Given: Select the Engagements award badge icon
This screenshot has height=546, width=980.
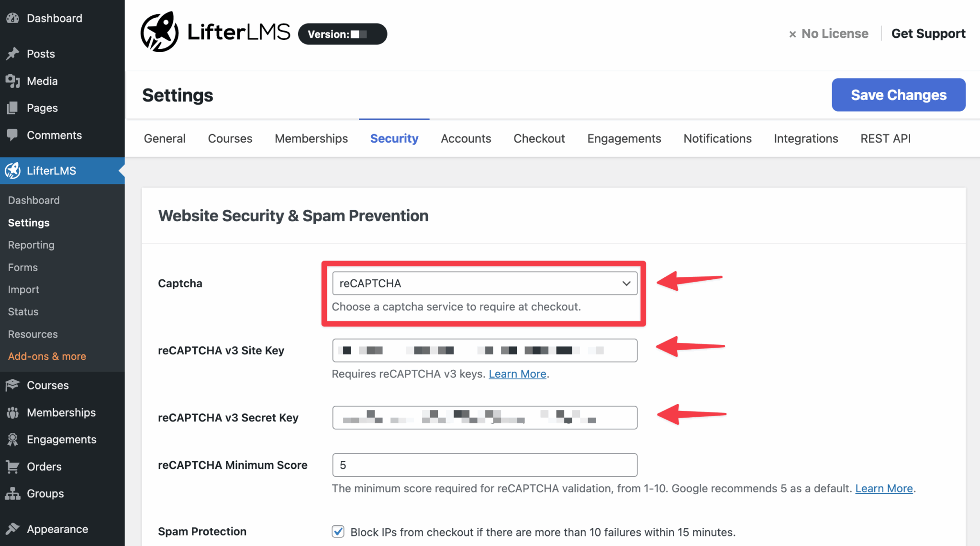Looking at the screenshot, I should 12,439.
